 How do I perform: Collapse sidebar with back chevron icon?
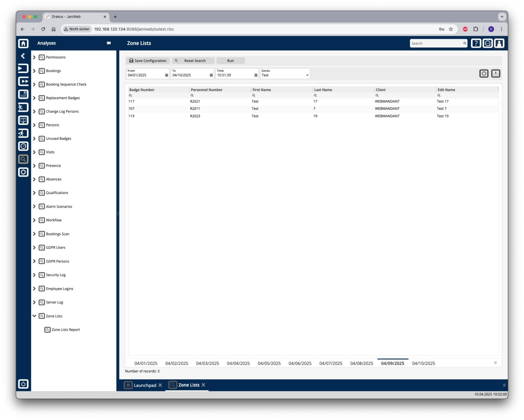23,56
